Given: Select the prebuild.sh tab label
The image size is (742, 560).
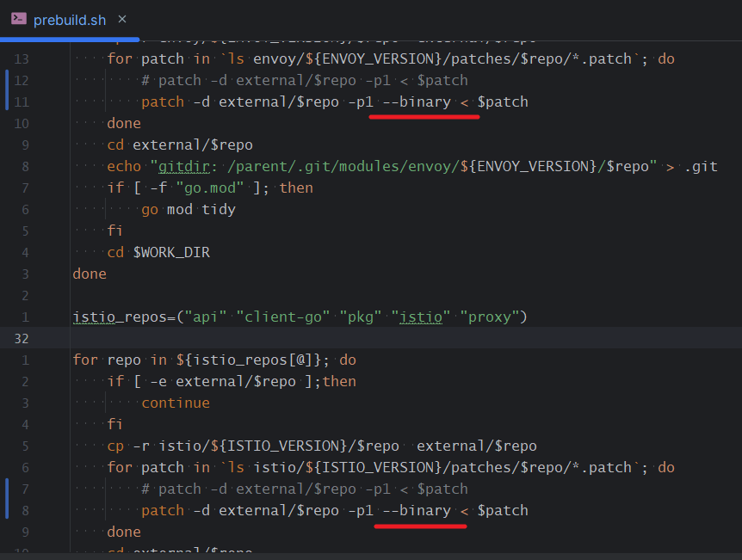Looking at the screenshot, I should (x=69, y=20).
